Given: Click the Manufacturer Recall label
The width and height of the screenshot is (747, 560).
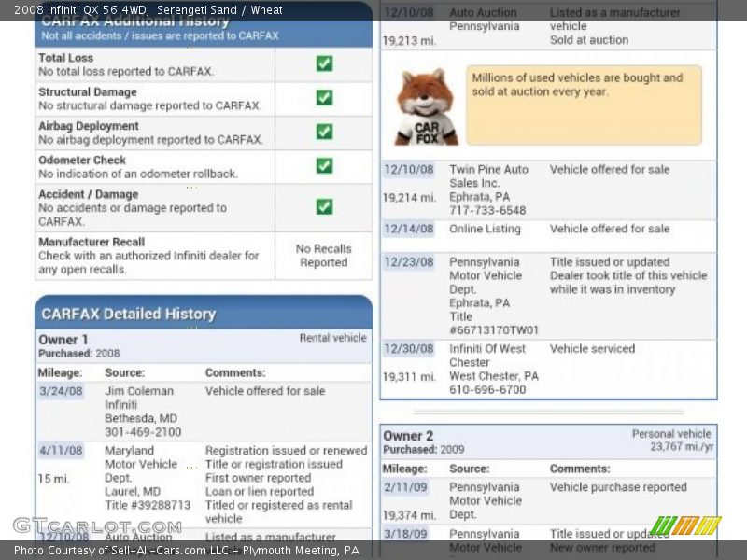Looking at the screenshot, I should click(92, 242).
